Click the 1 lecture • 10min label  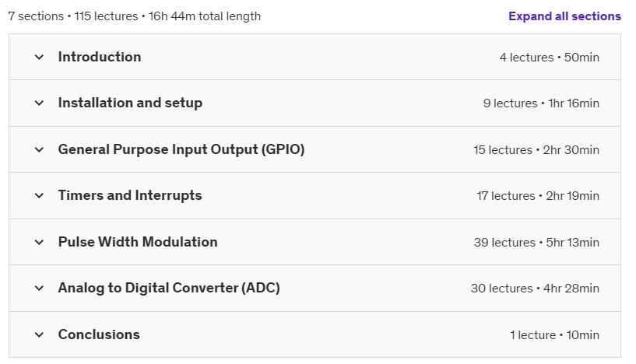554,335
